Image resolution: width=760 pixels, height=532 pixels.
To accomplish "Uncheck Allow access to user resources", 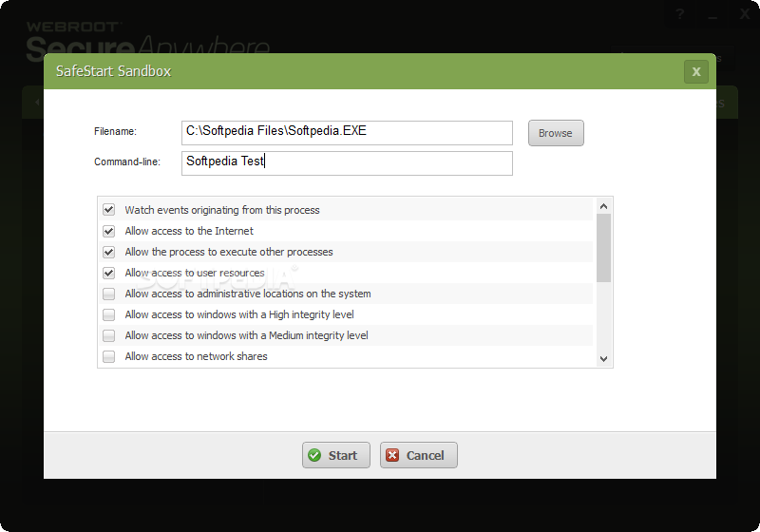I will pos(108,273).
